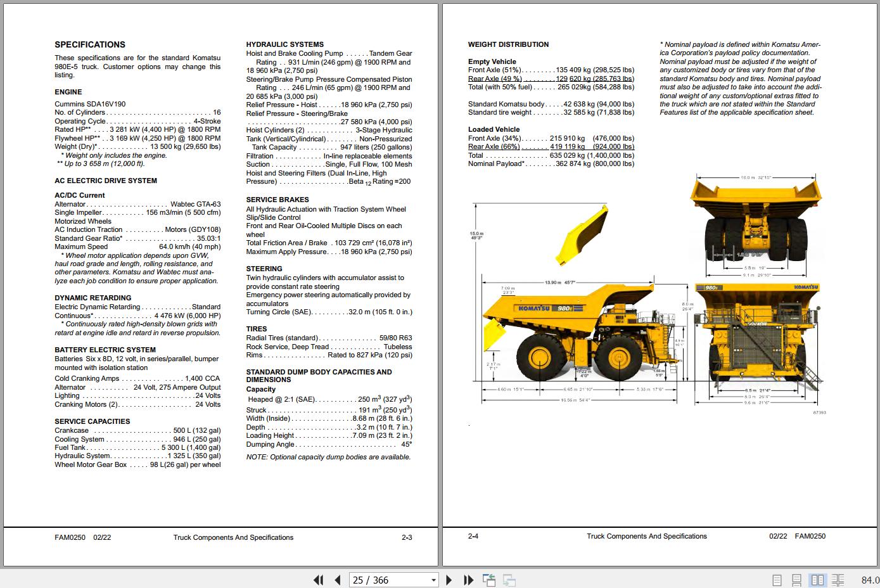880x588 pixels.
Task: Click the TIRES heading
Action: coord(257,329)
